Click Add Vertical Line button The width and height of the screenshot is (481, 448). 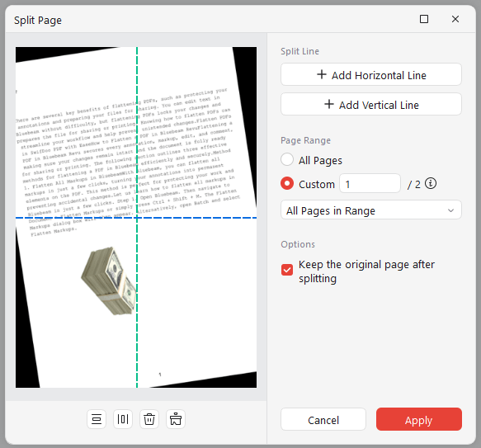click(x=371, y=104)
